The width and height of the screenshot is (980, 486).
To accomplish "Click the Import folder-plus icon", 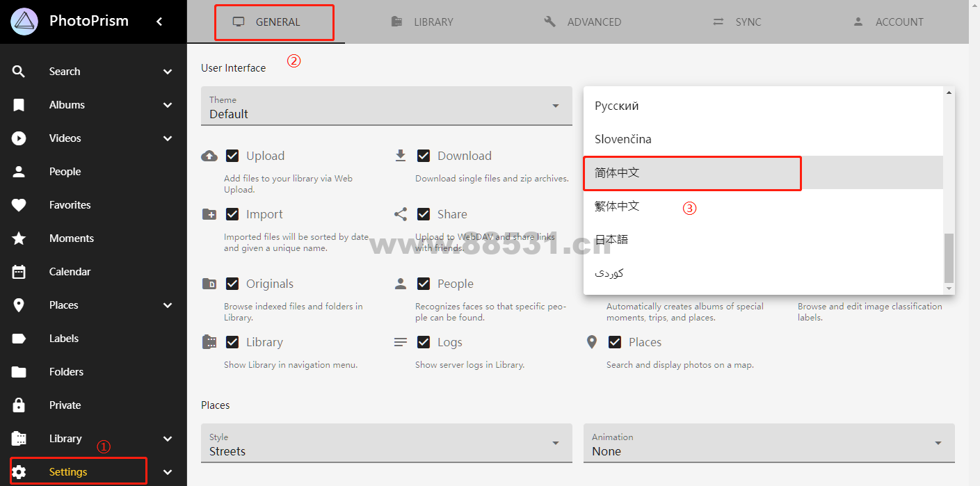I will [209, 214].
